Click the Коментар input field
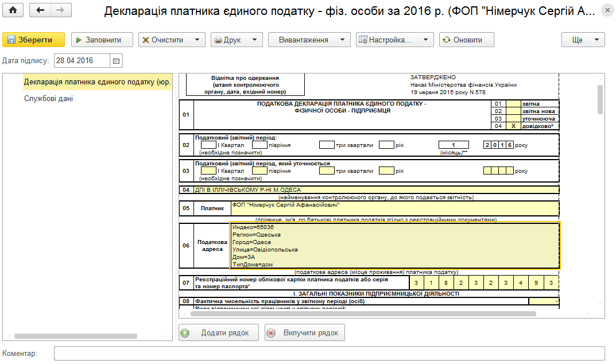This screenshot has width=616, height=364. coord(329,354)
